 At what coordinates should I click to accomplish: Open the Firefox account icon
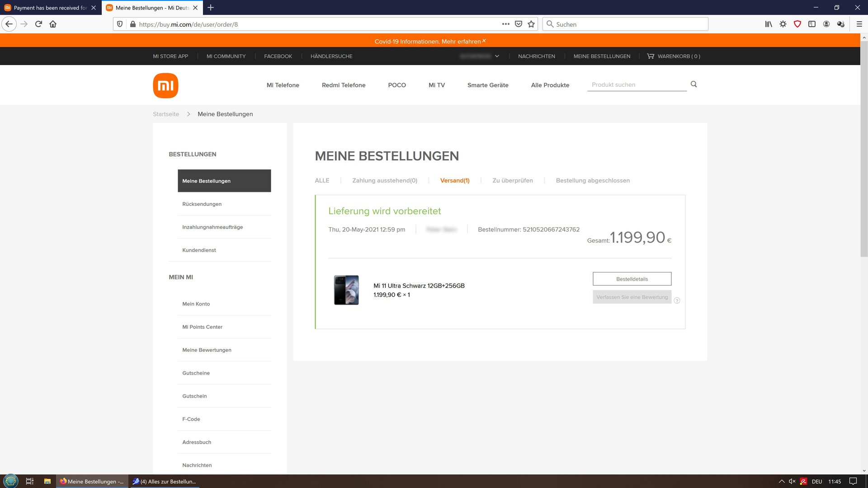pos(826,24)
